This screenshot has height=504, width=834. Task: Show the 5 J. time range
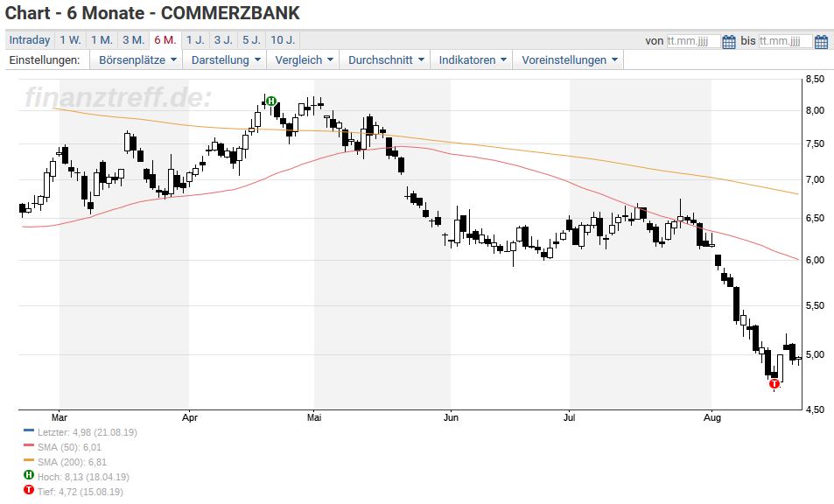tap(251, 40)
